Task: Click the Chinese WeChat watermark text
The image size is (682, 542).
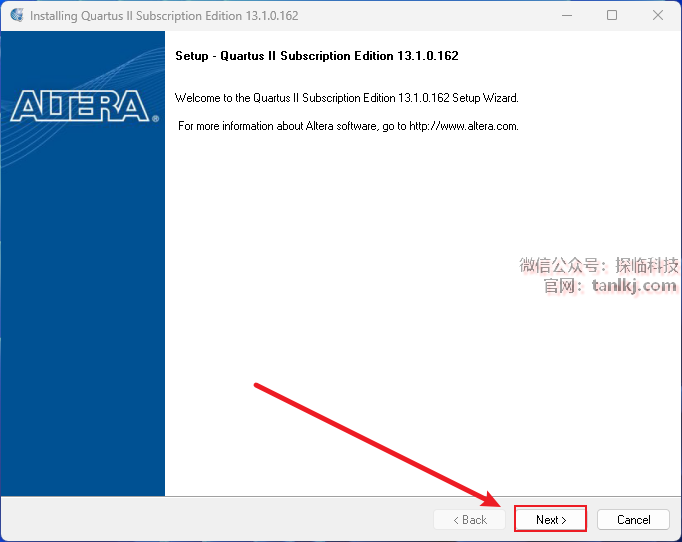Action: click(599, 265)
